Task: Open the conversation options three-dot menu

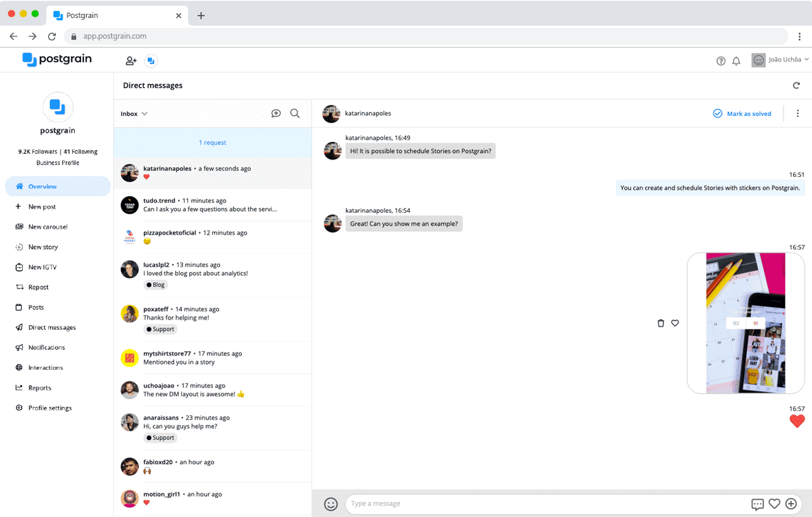Action: pyautogui.click(x=798, y=113)
